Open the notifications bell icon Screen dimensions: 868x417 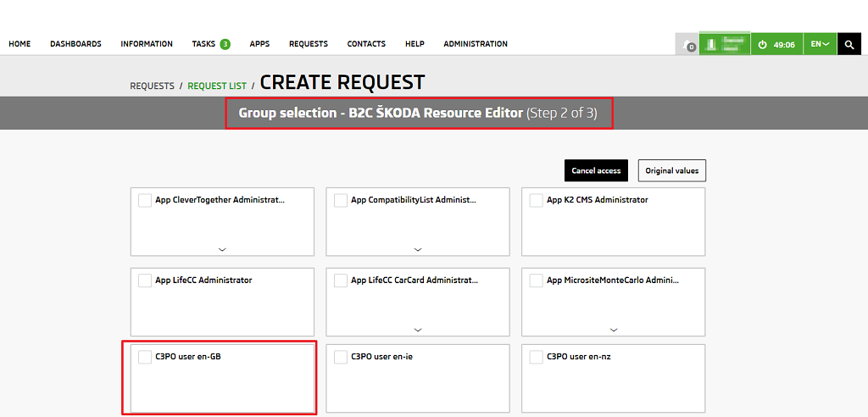pos(687,44)
